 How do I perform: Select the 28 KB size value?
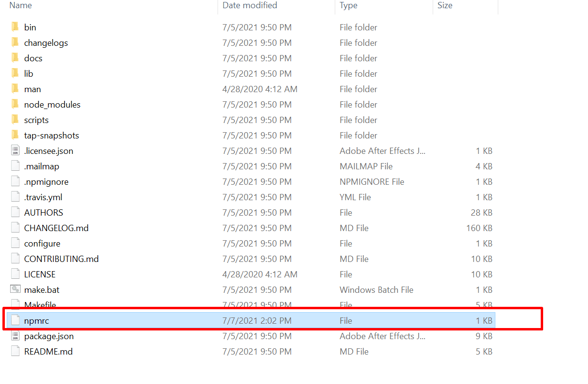point(481,213)
